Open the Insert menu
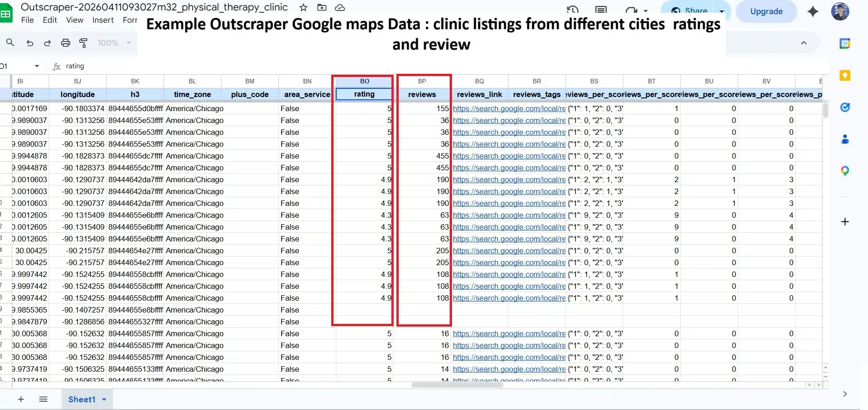This screenshot has height=410, width=868. (x=103, y=20)
